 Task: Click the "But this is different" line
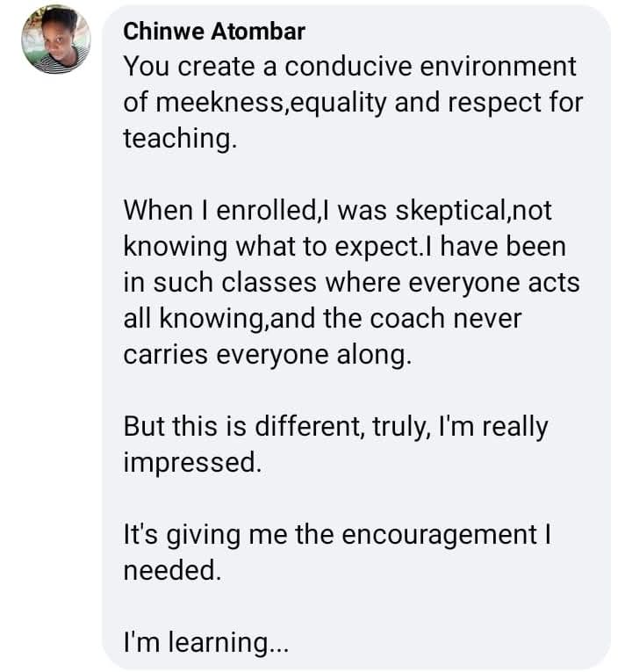[335, 427]
